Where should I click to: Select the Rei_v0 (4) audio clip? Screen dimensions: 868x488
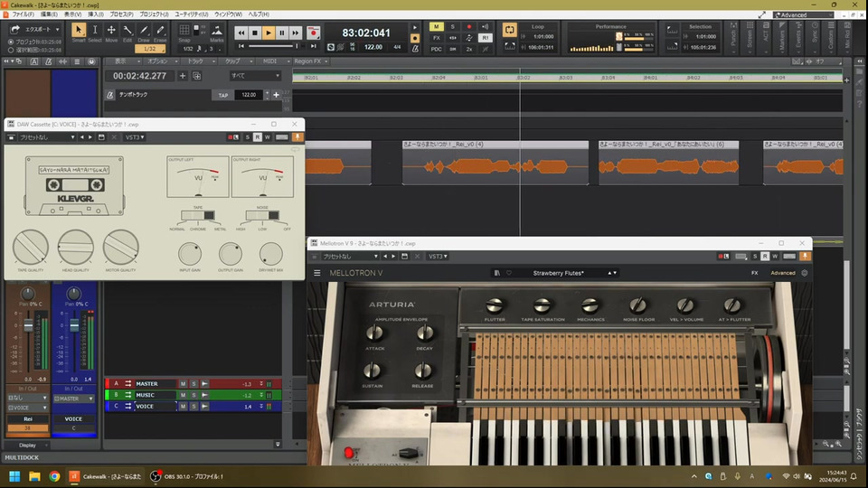click(495, 163)
